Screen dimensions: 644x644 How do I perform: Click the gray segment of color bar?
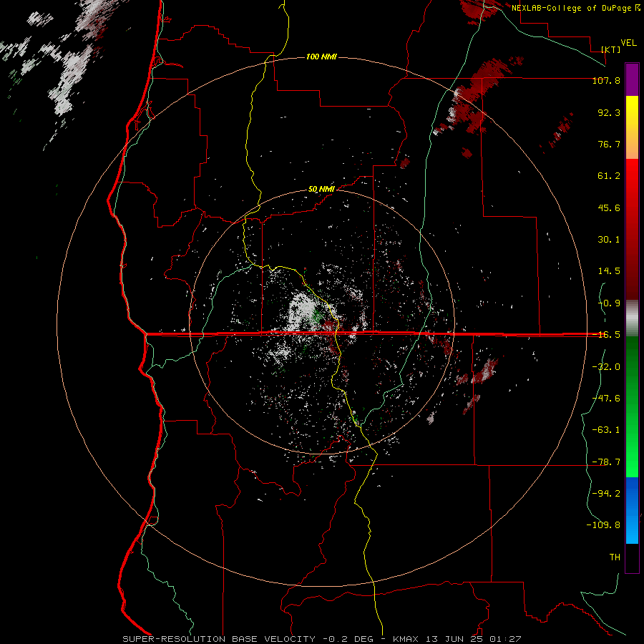click(632, 318)
